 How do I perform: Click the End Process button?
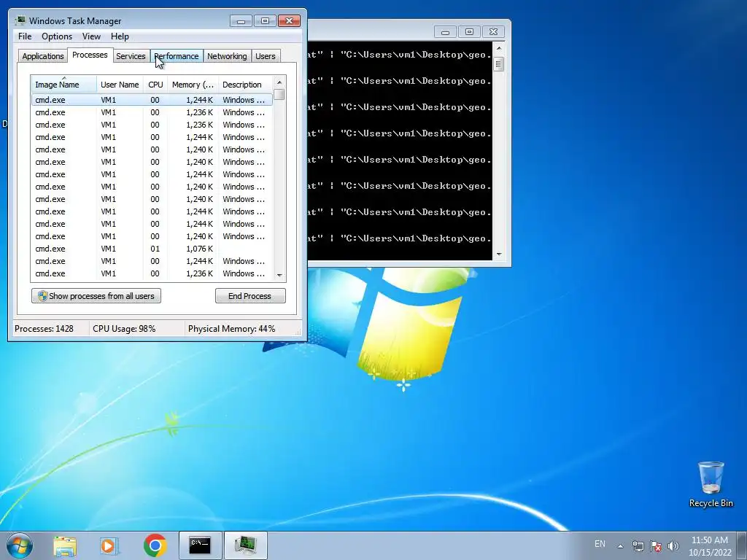point(250,296)
